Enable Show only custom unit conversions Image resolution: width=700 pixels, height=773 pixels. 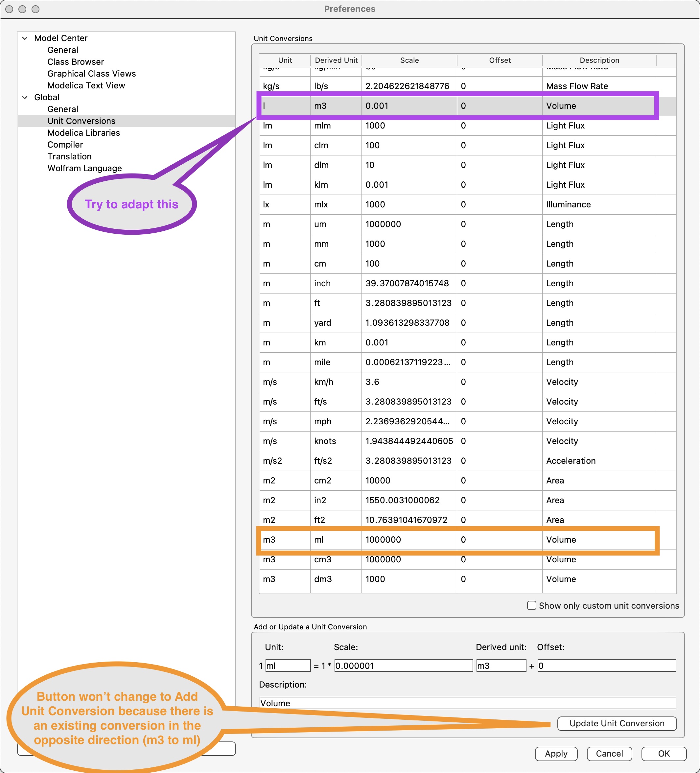[x=531, y=605]
